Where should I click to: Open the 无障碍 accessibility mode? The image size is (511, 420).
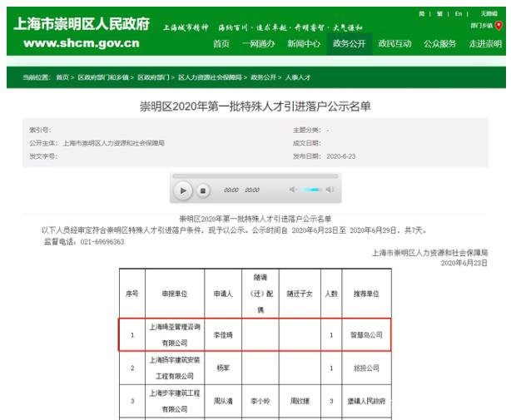[x=489, y=13]
